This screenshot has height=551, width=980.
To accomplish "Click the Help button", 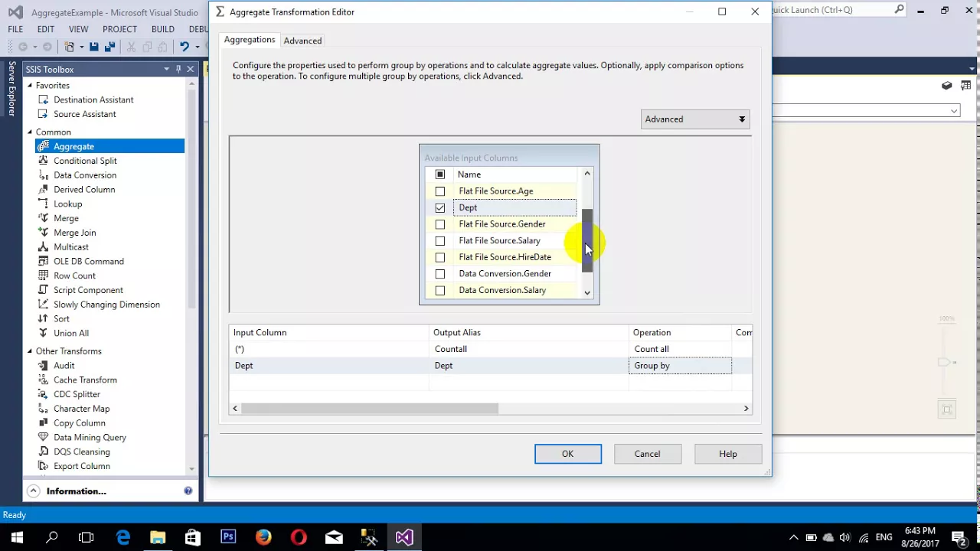I will coord(728,454).
